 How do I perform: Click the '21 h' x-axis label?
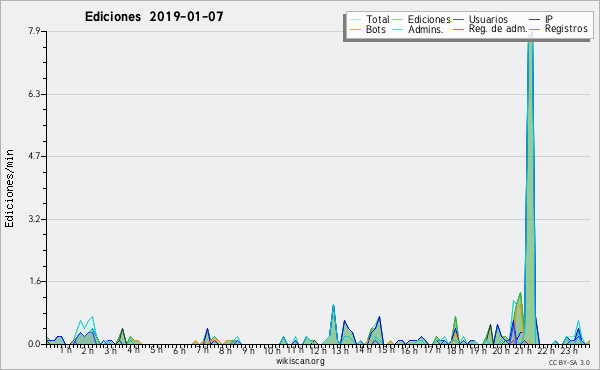523,350
